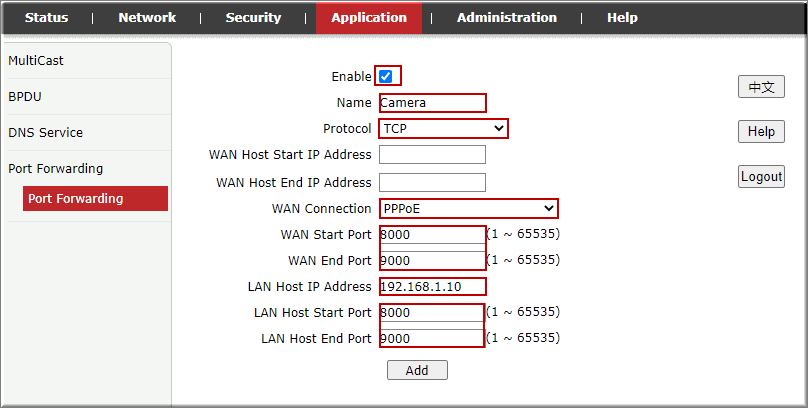Click the highlighted Port Forwarding sub-item
808x408 pixels.
coord(76,199)
